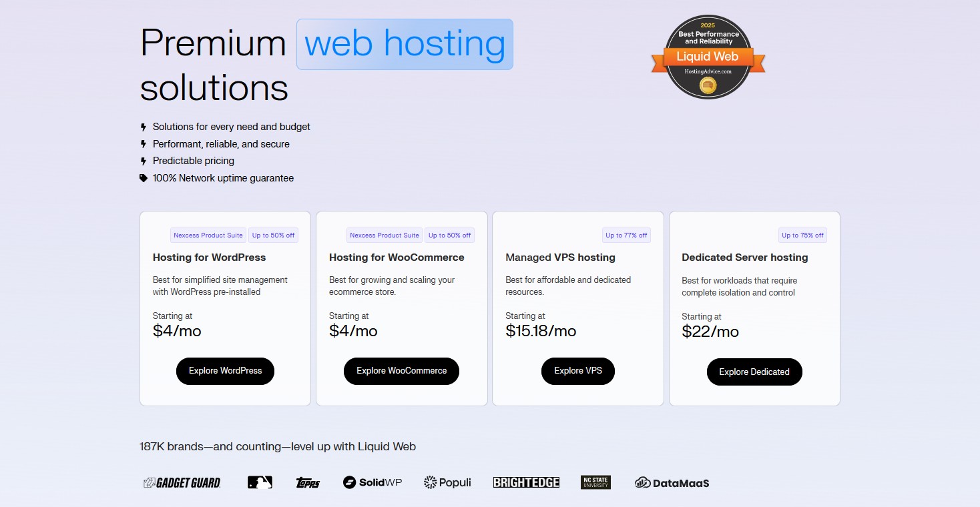Click the NC State University logo
The width and height of the screenshot is (980, 507).
coord(595,482)
